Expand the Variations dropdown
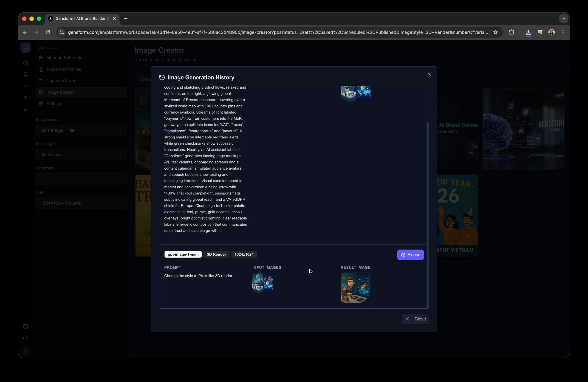 [81, 179]
